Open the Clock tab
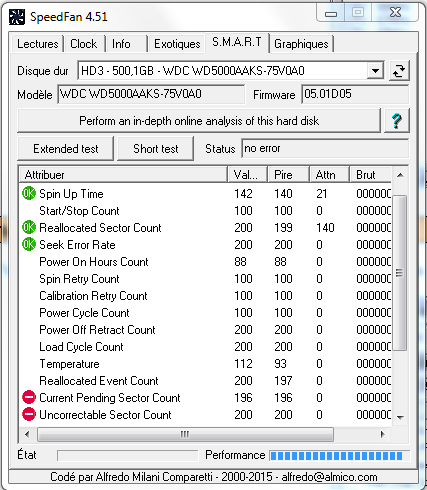This screenshot has height=490, width=427. coord(84,44)
